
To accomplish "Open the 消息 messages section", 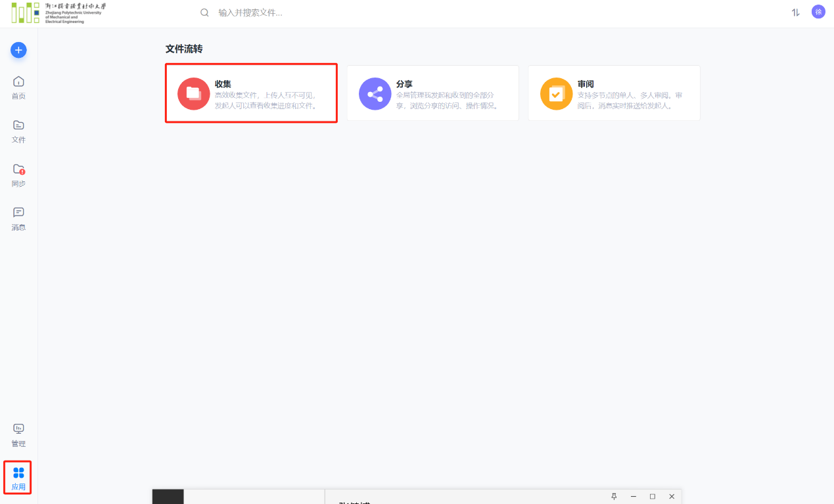I will [x=18, y=218].
